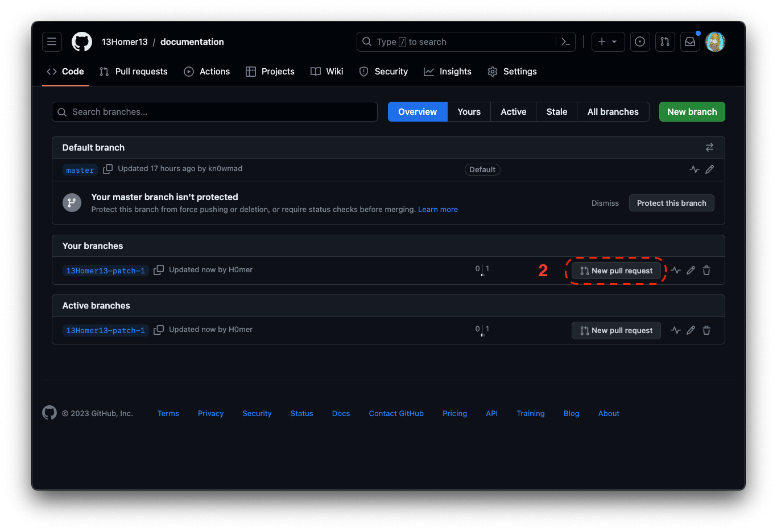777x532 pixels.
Task: Switch to the Stale branches filter
Action: pyautogui.click(x=556, y=112)
